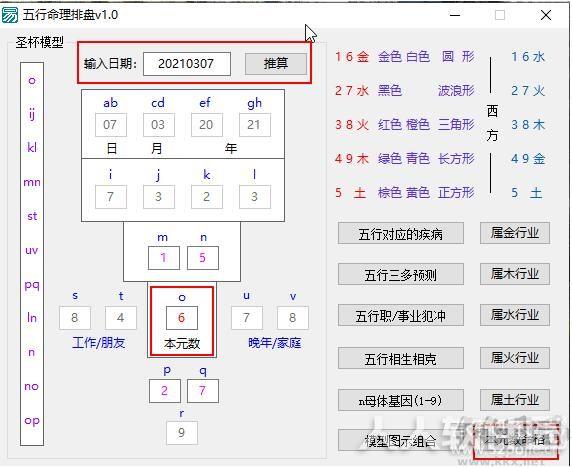Image resolution: width=572 pixels, height=468 pixels.
Task: Click the 五行三多预测 button
Action: point(401,274)
